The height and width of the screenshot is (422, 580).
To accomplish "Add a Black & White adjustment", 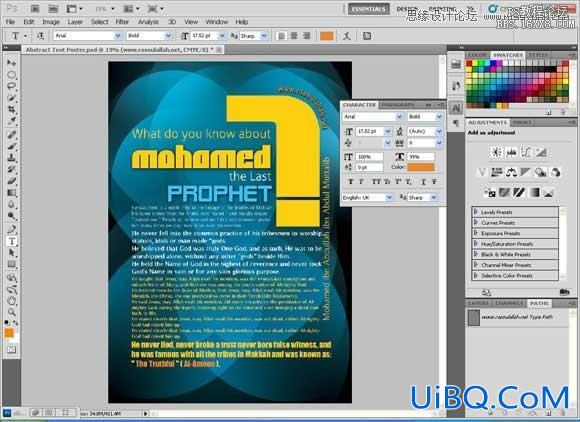I will tap(526, 172).
